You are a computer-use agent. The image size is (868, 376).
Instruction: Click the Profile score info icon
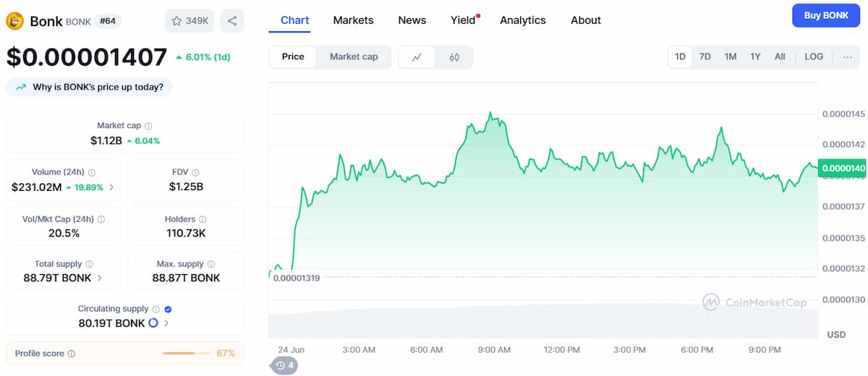click(x=71, y=354)
